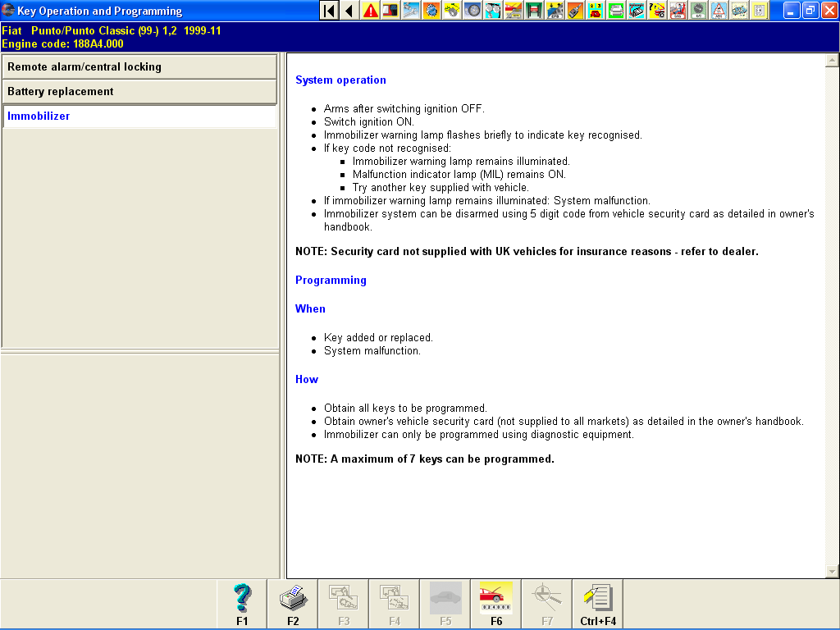Select the Immobilizer section
The image size is (840, 630).
(139, 116)
